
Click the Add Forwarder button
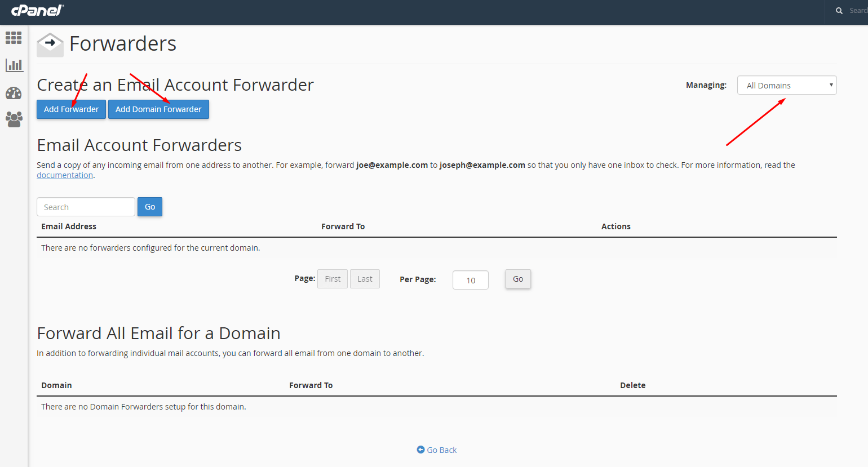(x=71, y=109)
